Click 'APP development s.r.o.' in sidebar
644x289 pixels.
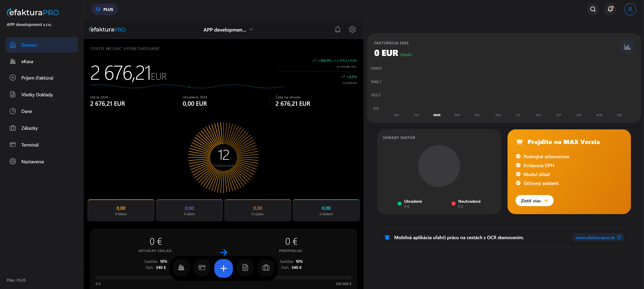coord(29,25)
